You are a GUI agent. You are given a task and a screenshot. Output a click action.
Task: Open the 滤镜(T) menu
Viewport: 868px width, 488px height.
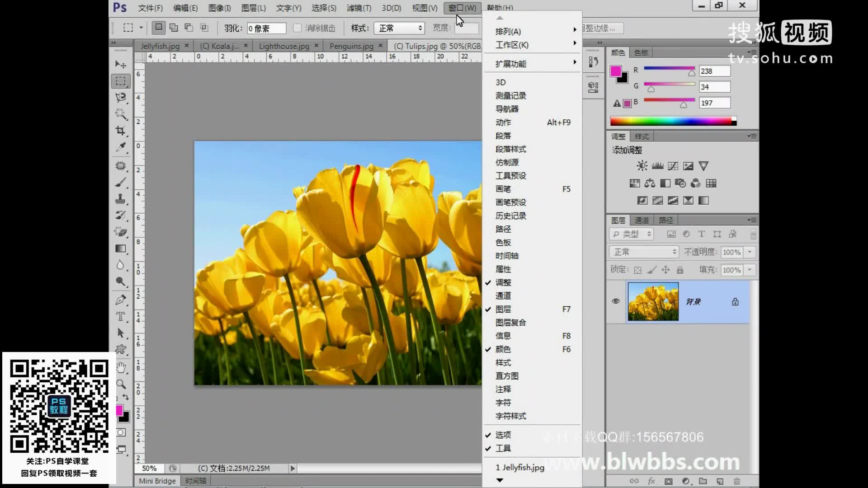(359, 8)
